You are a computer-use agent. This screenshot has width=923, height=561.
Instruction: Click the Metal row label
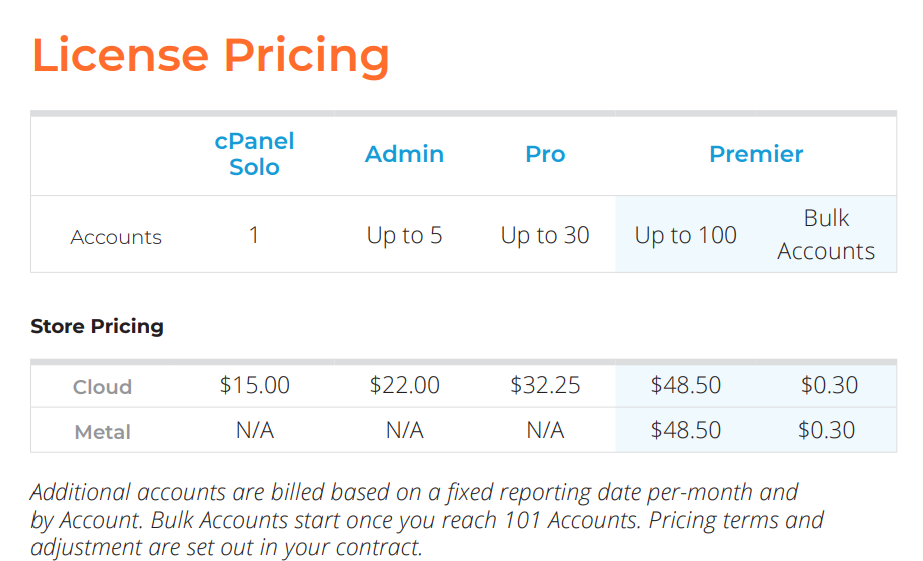pyautogui.click(x=102, y=431)
